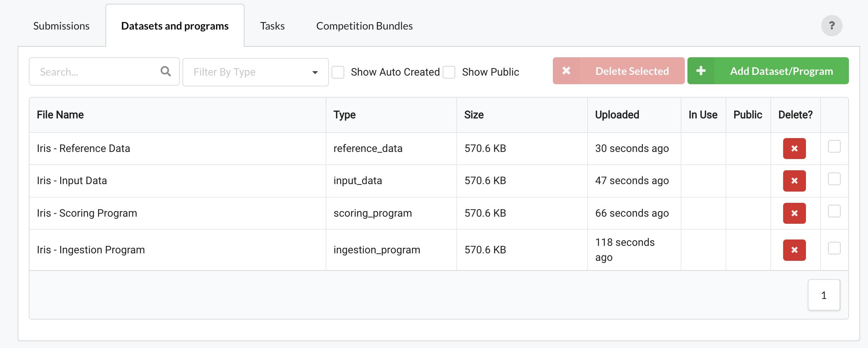This screenshot has height=348, width=868.
Task: Enable the Show Public checkbox
Action: pyautogui.click(x=449, y=72)
